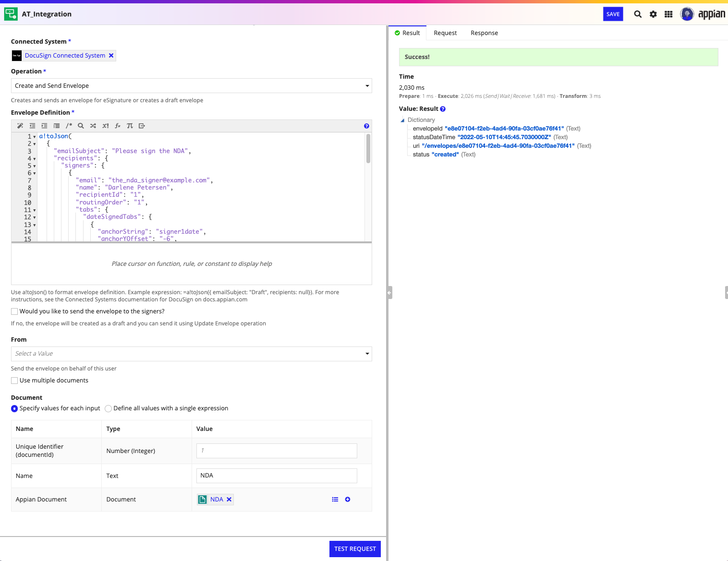Remove DocuSign Connected System selection
Viewport: 728px width, 561px height.
(x=111, y=56)
